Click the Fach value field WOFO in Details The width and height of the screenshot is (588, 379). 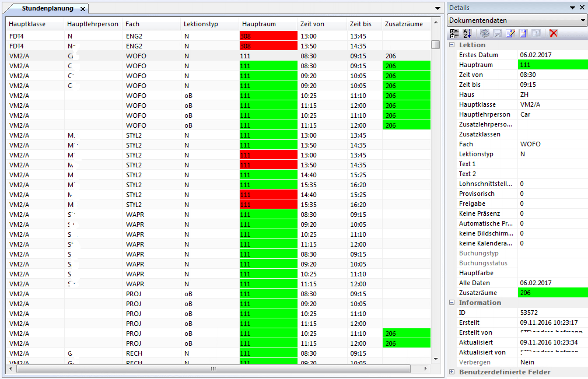point(552,144)
